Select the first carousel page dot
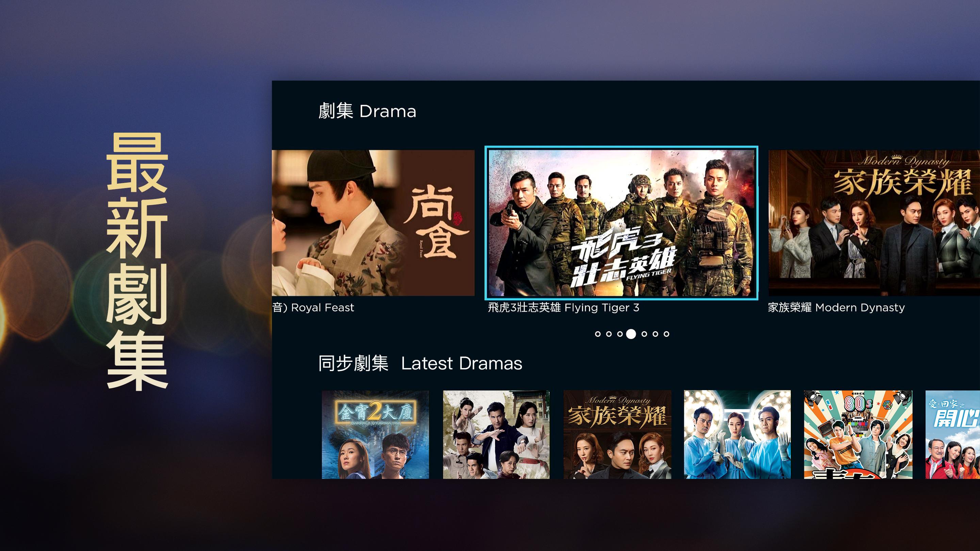This screenshot has width=980, height=551. 598,334
